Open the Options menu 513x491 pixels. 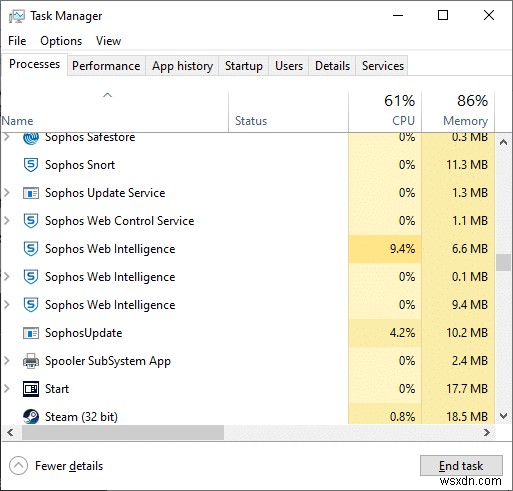point(61,41)
